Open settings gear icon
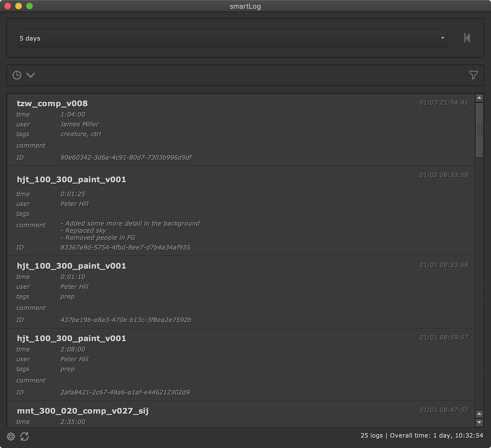Viewport: 491px width, 448px height. 11,437
